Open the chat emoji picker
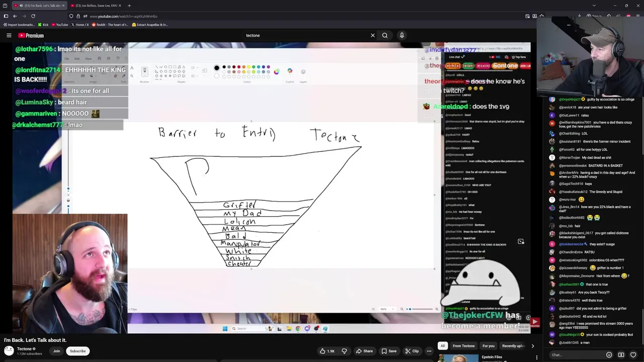 (609, 355)
